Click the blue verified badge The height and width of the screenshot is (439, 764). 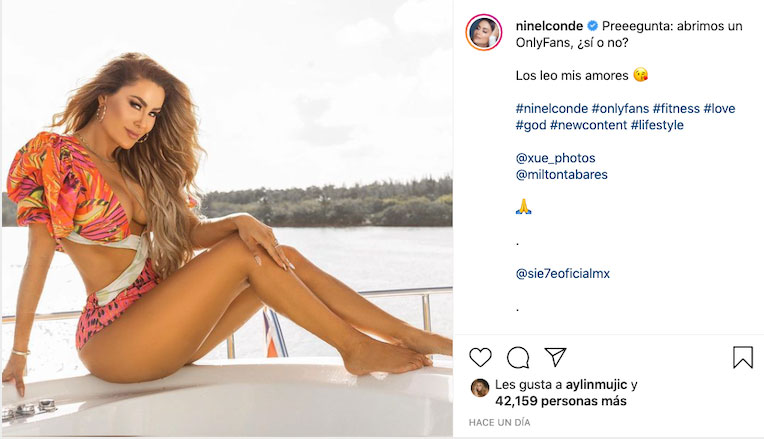point(593,27)
